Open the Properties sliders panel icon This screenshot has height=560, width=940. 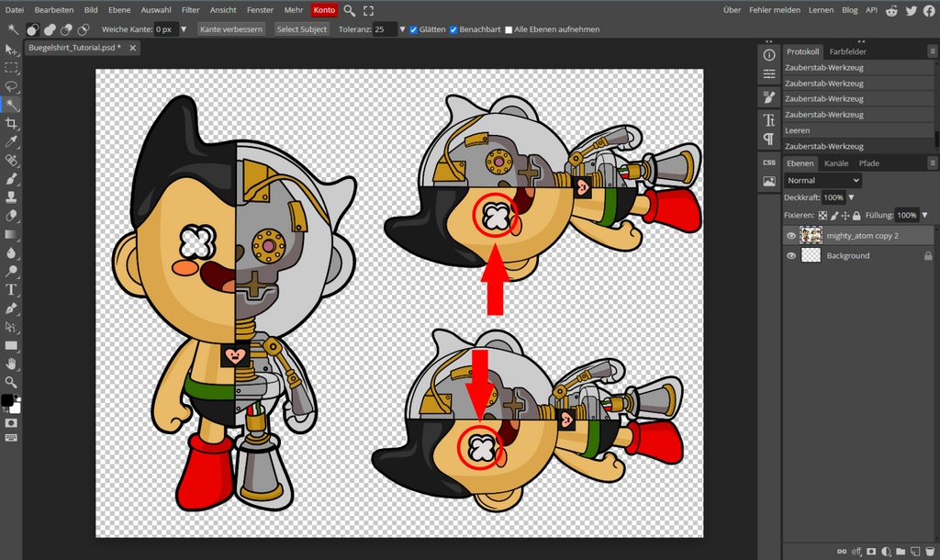(x=769, y=73)
